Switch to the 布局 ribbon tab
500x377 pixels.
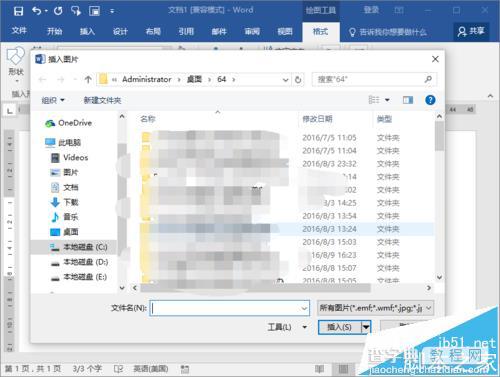click(x=153, y=31)
